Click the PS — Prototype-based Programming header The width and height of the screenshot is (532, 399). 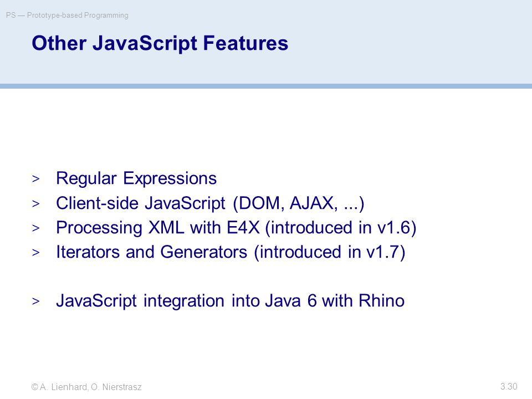67,16
